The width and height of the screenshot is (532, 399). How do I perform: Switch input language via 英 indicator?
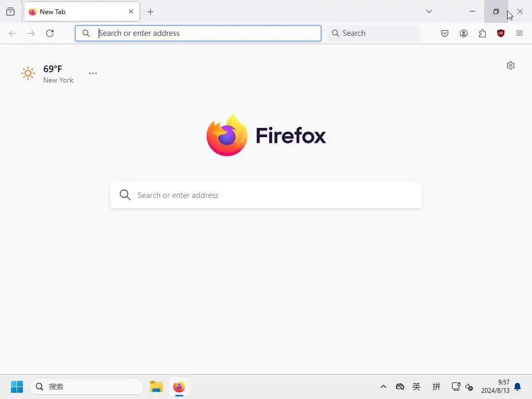416,387
